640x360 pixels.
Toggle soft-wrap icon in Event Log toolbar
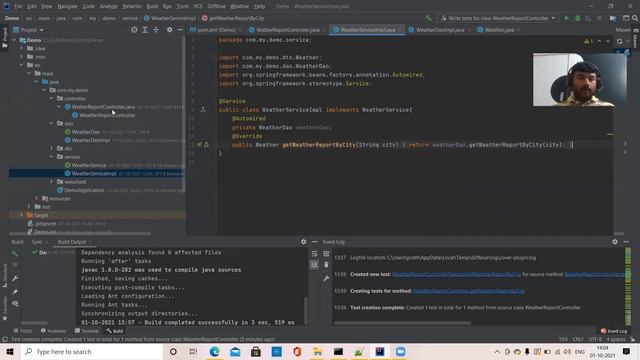point(314,254)
